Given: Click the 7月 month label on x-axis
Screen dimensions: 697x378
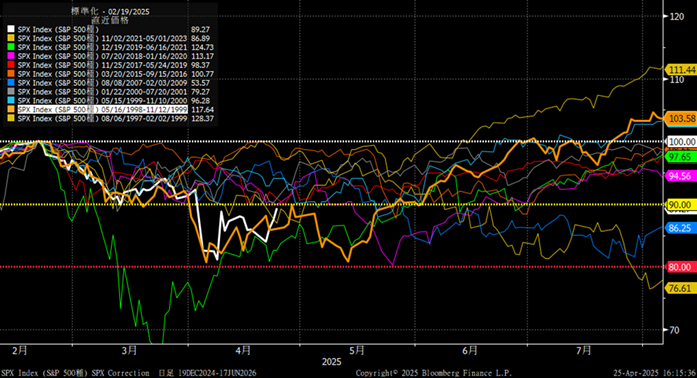Looking at the screenshot, I should (583, 351).
